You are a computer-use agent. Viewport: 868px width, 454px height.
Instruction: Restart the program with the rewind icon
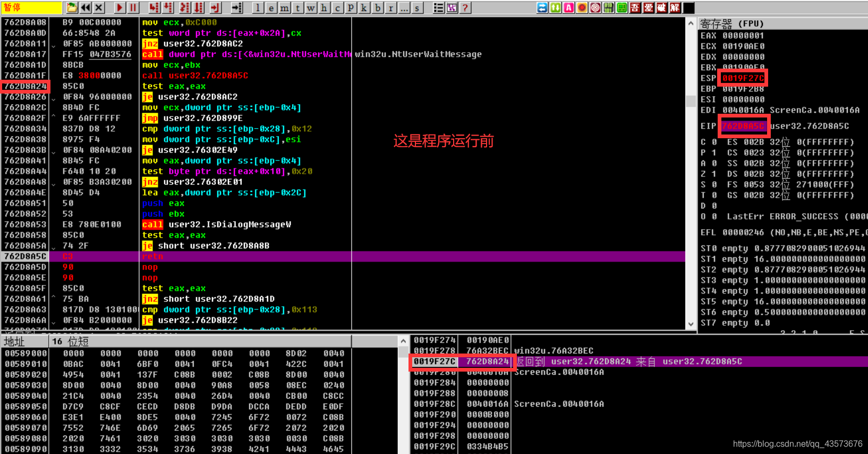coord(86,7)
